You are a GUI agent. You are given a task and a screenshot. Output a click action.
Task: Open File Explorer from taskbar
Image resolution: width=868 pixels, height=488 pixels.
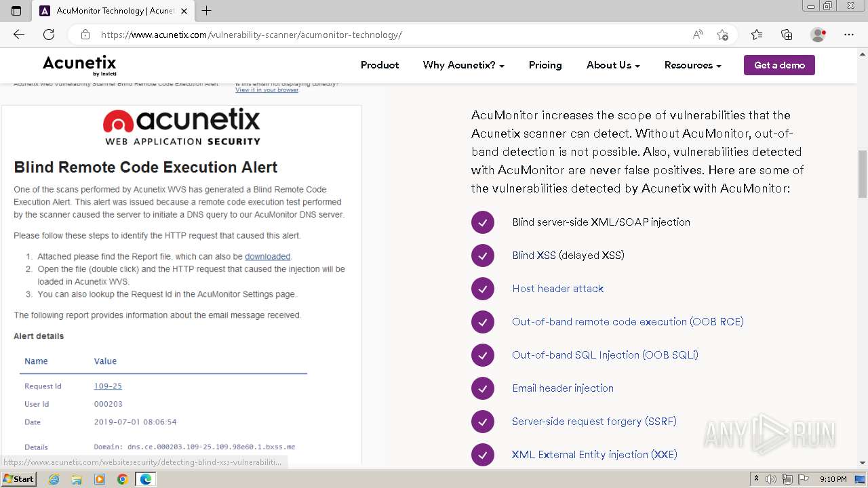[x=77, y=479]
